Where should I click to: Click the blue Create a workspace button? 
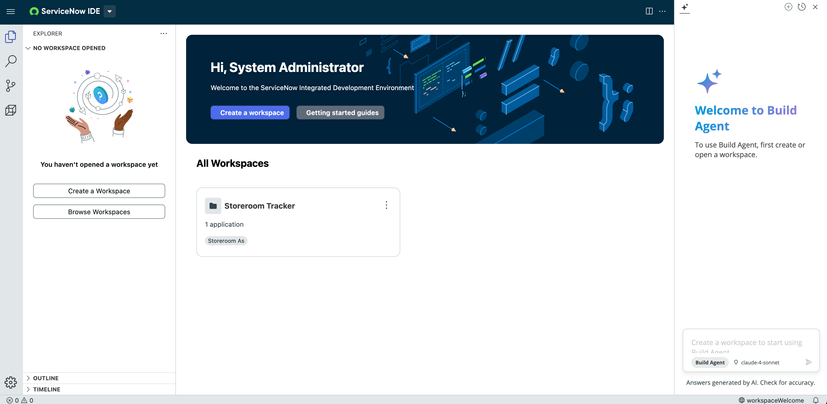(250, 113)
